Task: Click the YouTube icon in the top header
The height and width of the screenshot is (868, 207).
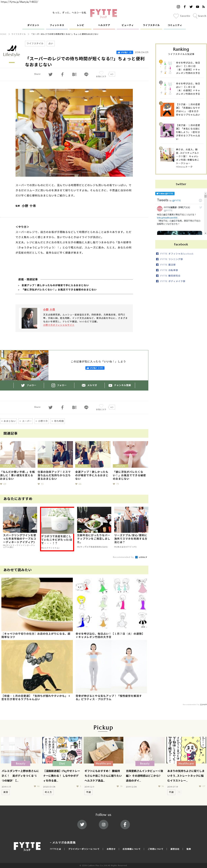Action: pos(198,7)
